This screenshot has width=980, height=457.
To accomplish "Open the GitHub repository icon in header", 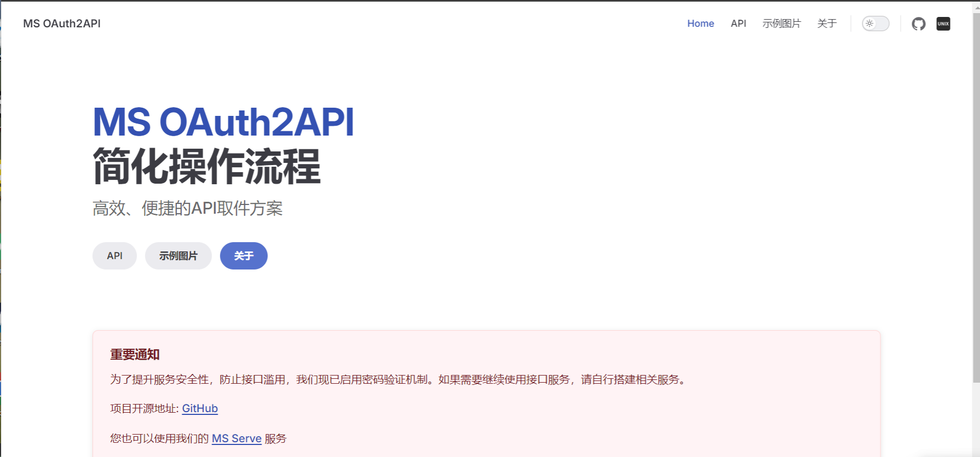I will coord(918,24).
